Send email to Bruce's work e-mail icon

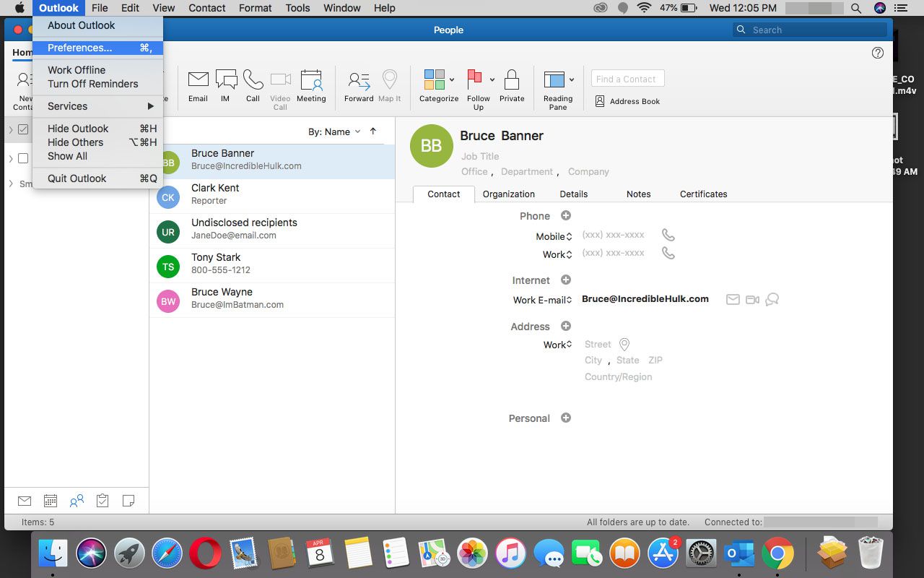tap(733, 299)
